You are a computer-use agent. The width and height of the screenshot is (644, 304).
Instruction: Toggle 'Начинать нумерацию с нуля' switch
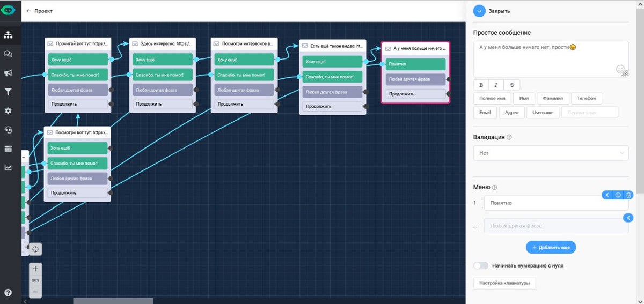(x=481, y=265)
